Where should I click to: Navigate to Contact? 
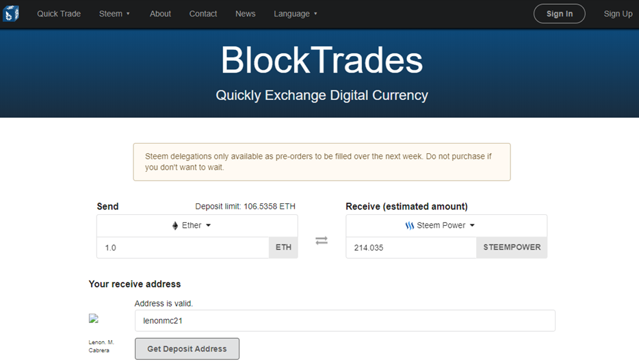click(203, 14)
